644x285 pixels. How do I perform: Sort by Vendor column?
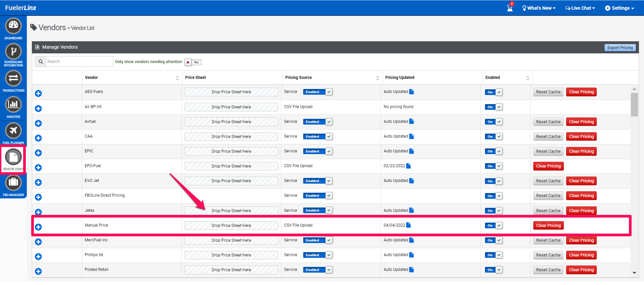click(177, 78)
